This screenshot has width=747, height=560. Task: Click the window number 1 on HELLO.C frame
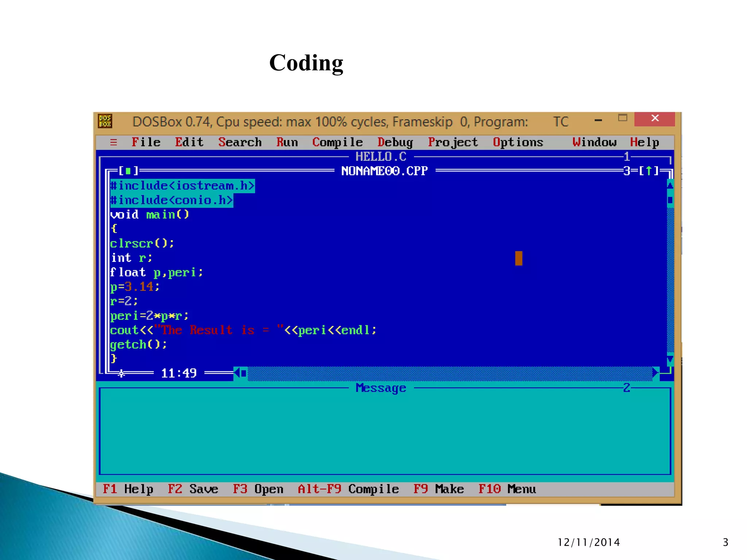[627, 157]
